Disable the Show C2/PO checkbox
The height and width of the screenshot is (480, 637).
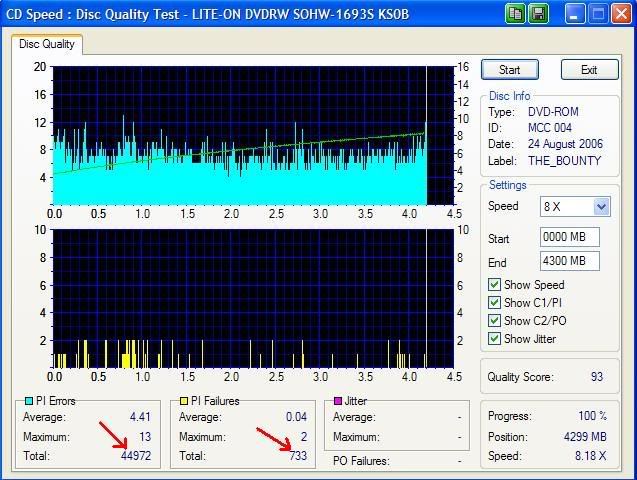point(494,321)
